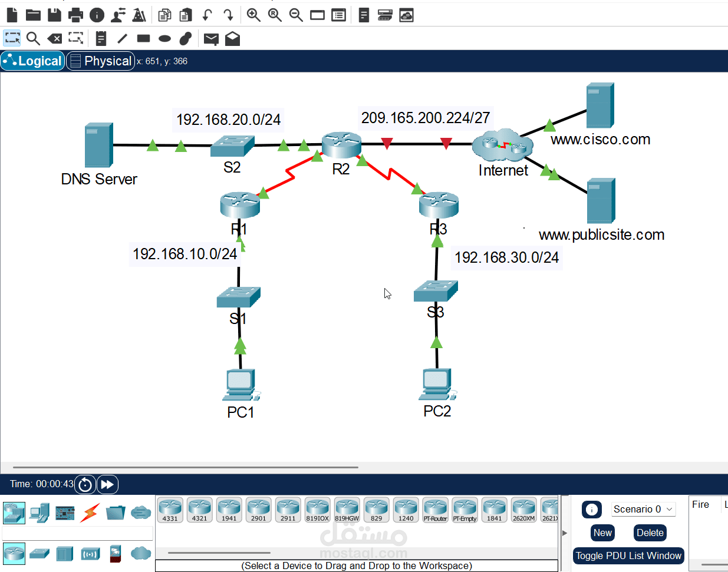Screen dimensions: 728x572
Task: Open the www.cisco.com server
Action: (600, 105)
